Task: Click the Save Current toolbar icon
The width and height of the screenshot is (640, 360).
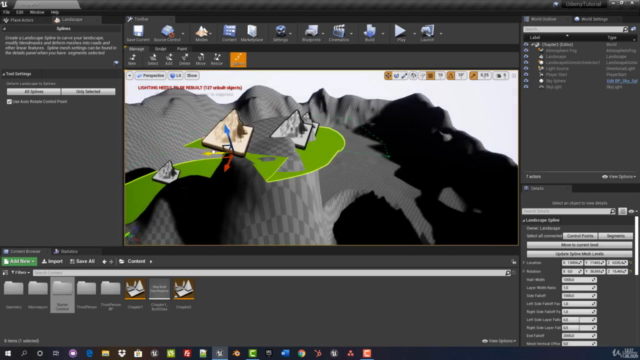Action: point(138,33)
